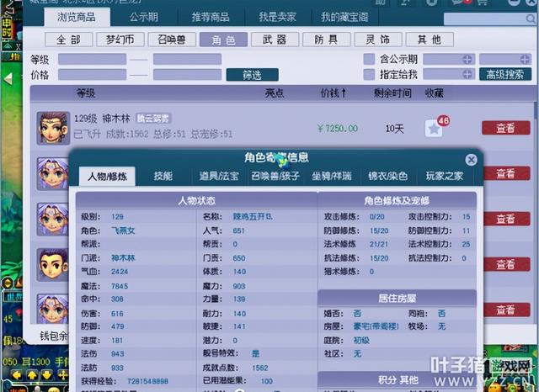Click the yellow down arrow in the game chat bar
Image resolution: width=539 pixels, height=392 pixels.
[47, 375]
